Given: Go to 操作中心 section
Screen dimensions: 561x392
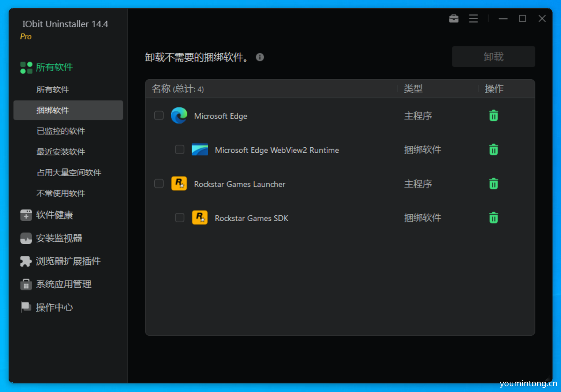Looking at the screenshot, I should tap(54, 307).
